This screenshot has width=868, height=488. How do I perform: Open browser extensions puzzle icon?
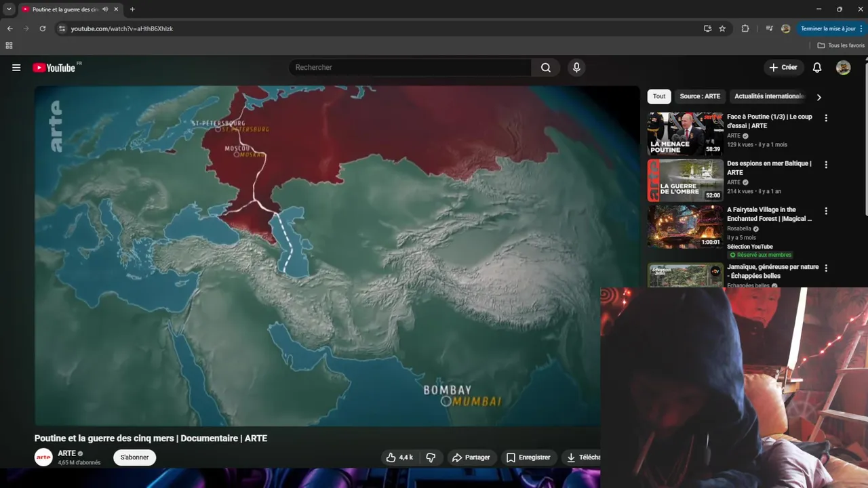tap(745, 28)
